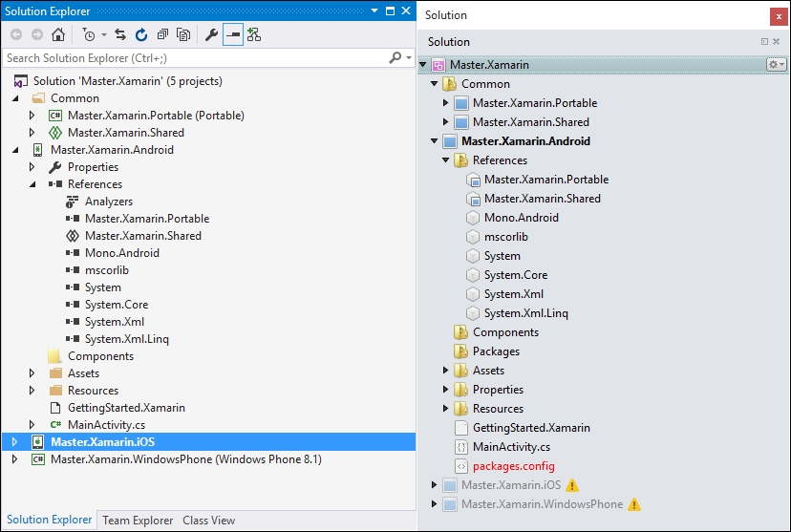Click the Home icon in Solution Explorer toolbar
Viewport: 791px width, 532px height.
pos(58,34)
